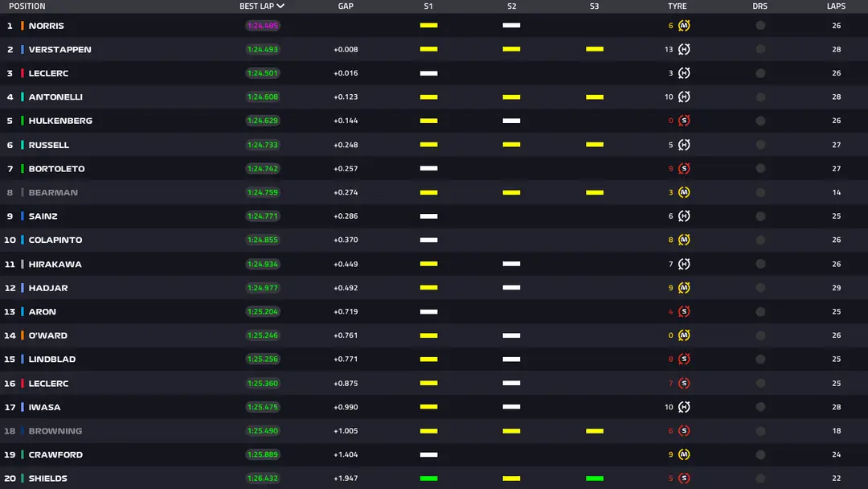
Task: Click the S1 sector column header
Action: [428, 6]
